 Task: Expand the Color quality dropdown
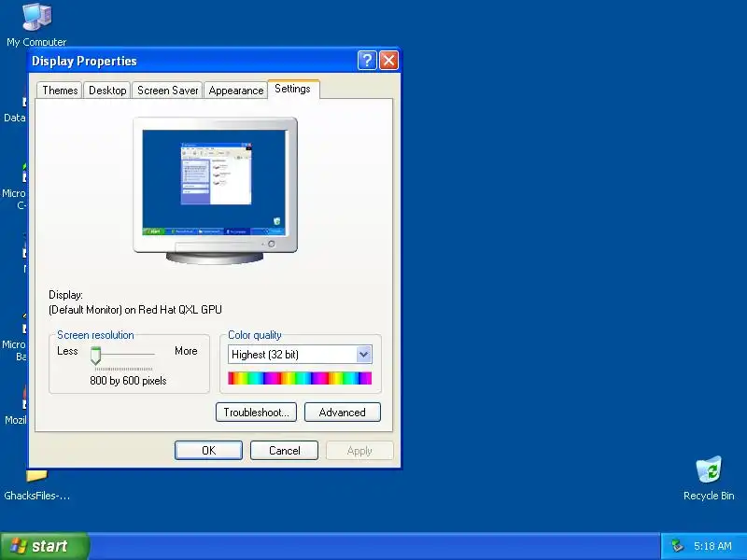(x=364, y=355)
